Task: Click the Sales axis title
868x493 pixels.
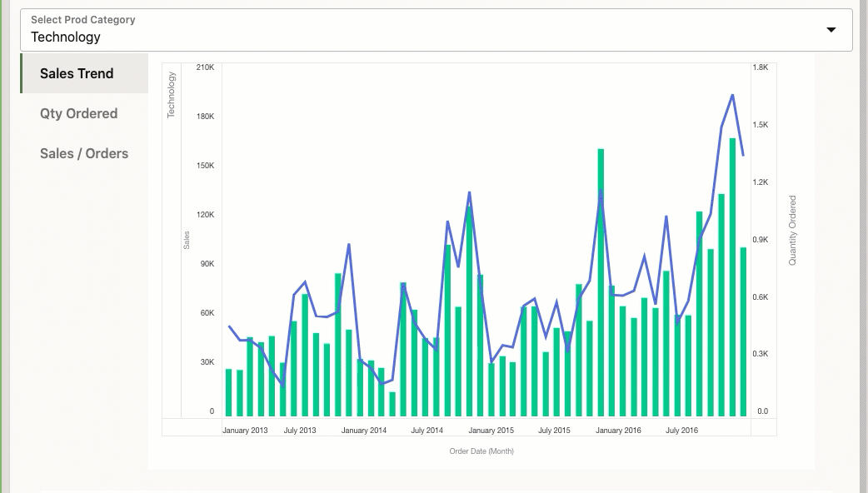Action: [187, 240]
